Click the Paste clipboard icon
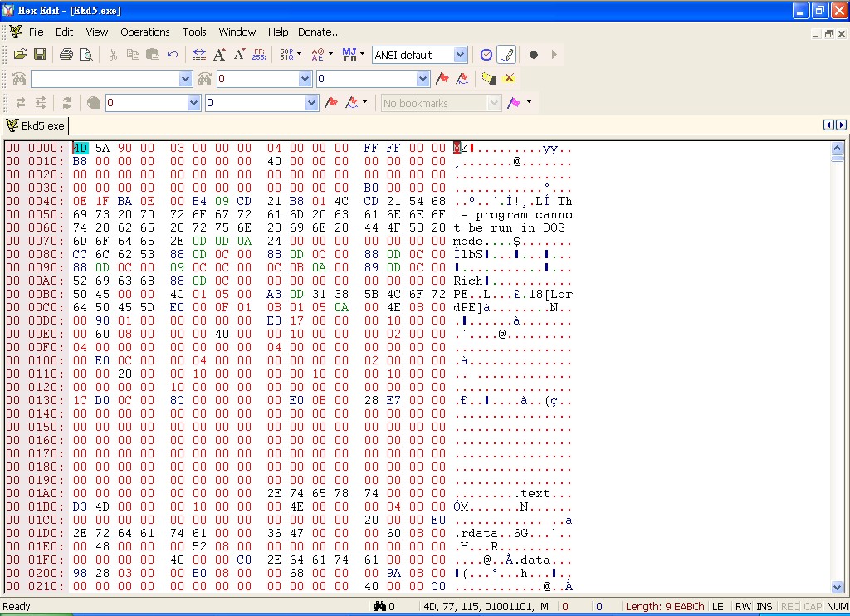 click(153, 54)
